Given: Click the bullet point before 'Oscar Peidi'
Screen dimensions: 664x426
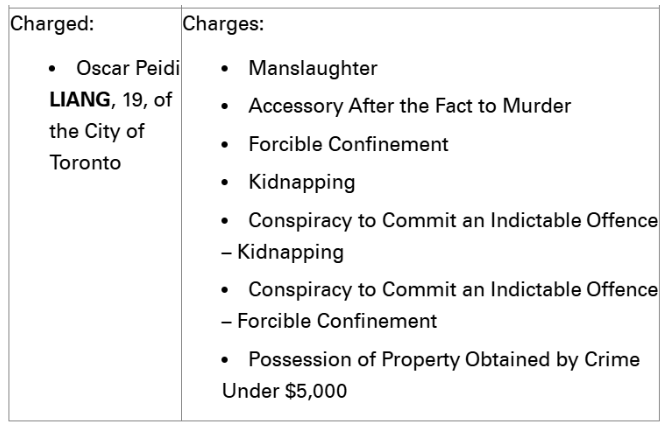Looking at the screenshot, I should click(52, 69).
